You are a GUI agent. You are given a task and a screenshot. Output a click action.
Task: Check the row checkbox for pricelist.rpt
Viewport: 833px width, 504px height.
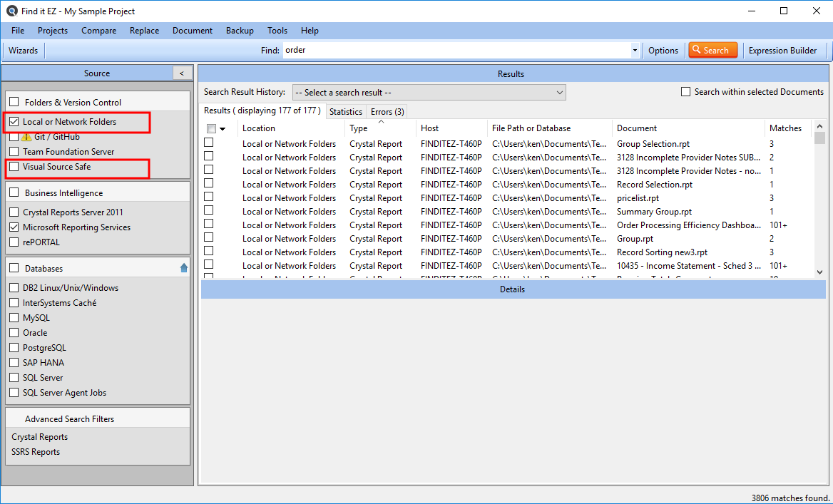click(209, 197)
